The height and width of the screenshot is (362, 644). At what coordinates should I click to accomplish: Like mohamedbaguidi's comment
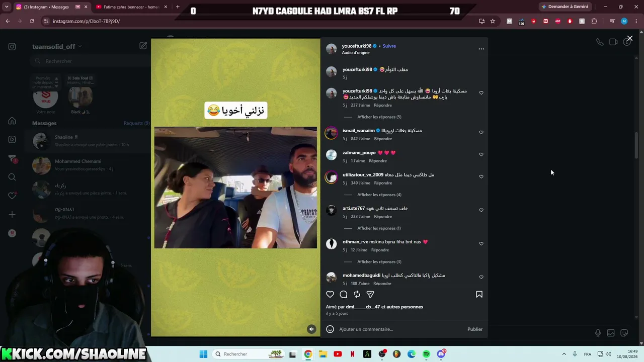[x=481, y=277]
